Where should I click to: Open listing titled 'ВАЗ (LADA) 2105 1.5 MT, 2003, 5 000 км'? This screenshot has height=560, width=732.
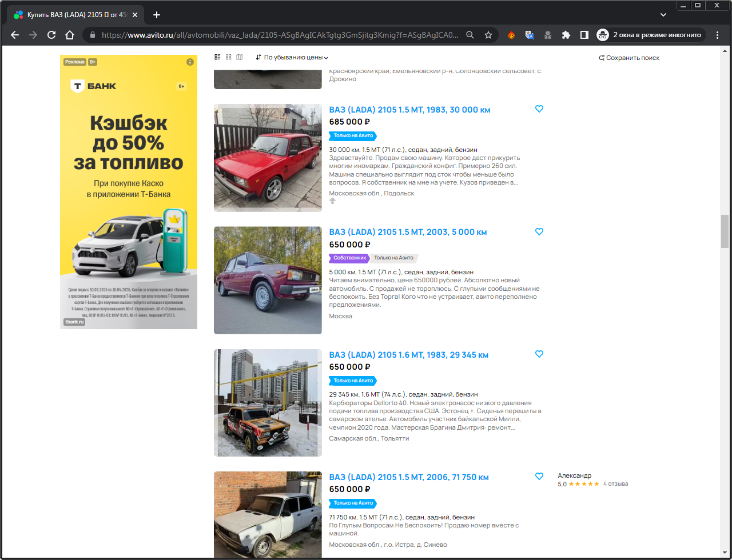[x=408, y=232]
